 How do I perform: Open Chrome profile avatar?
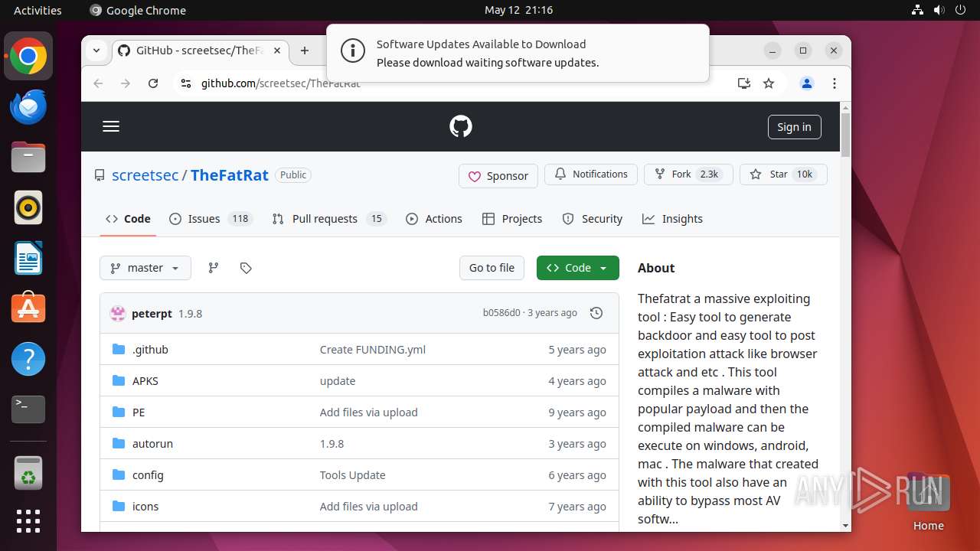tap(807, 83)
